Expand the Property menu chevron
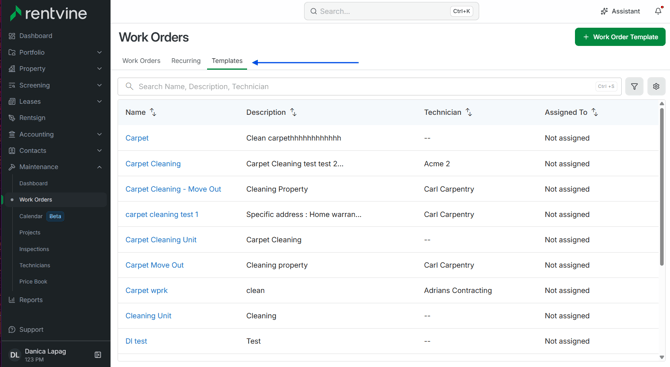670x367 pixels. click(x=99, y=68)
